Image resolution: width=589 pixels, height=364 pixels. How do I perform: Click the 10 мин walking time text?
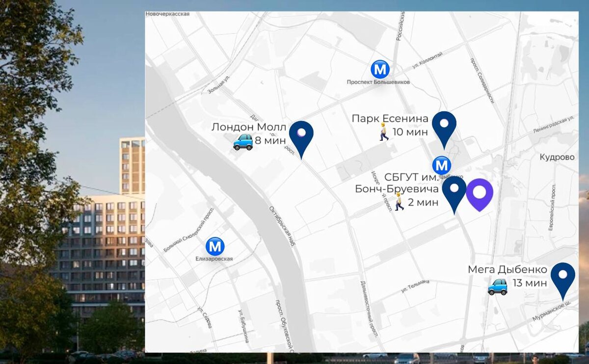410,132
